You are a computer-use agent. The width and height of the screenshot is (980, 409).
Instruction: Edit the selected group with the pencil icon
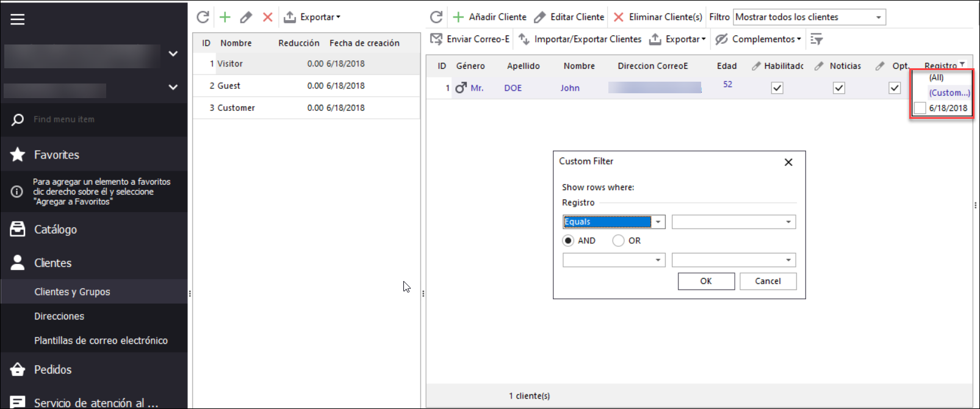246,17
